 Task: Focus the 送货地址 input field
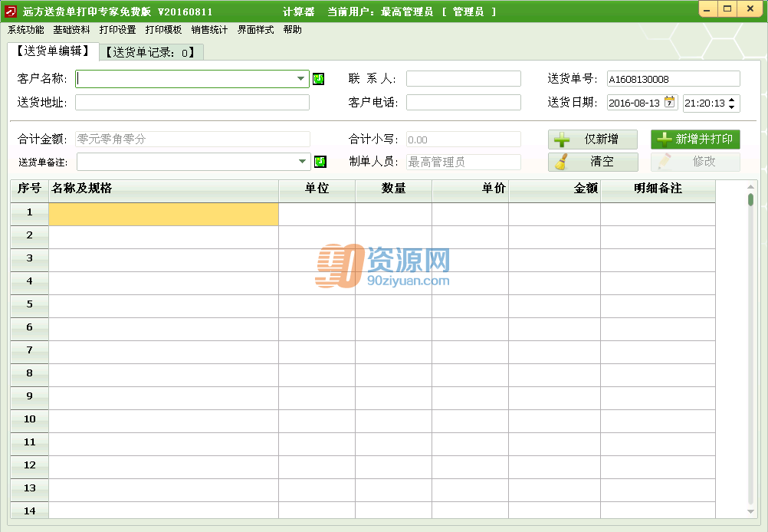pos(192,103)
